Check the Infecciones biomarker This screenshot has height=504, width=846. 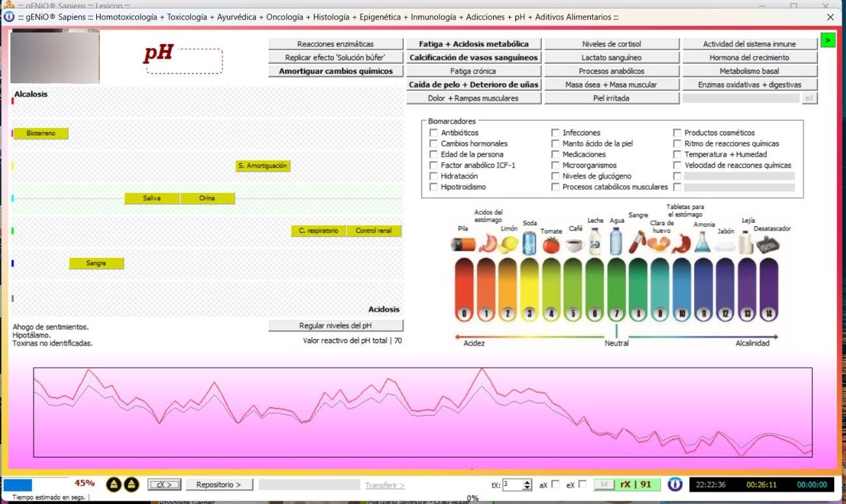[x=556, y=133]
